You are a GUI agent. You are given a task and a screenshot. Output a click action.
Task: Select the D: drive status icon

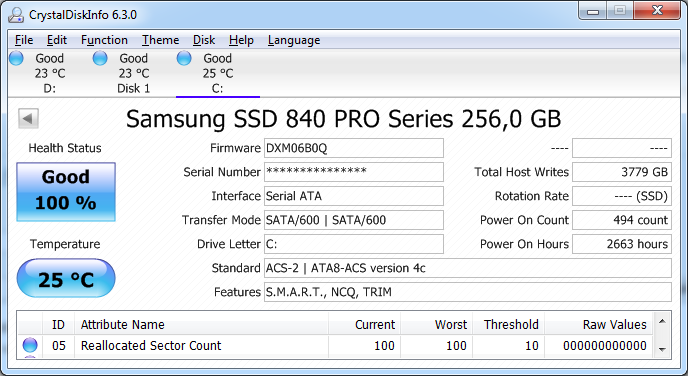click(x=16, y=58)
